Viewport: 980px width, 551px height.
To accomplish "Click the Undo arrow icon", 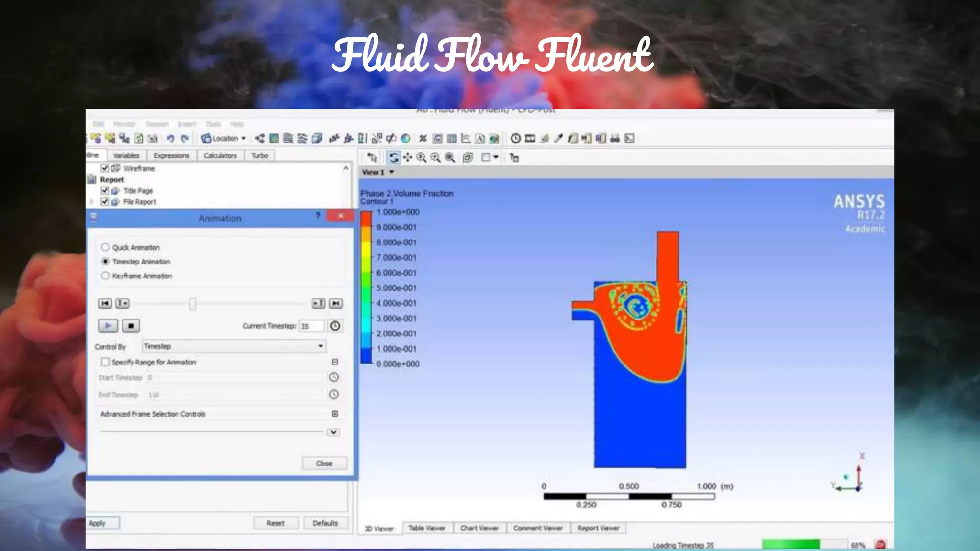I will 170,139.
